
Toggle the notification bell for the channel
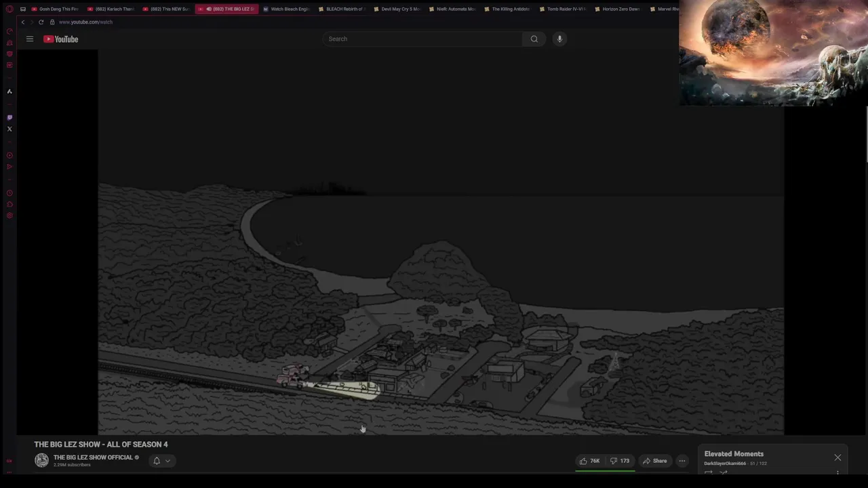[157, 461]
